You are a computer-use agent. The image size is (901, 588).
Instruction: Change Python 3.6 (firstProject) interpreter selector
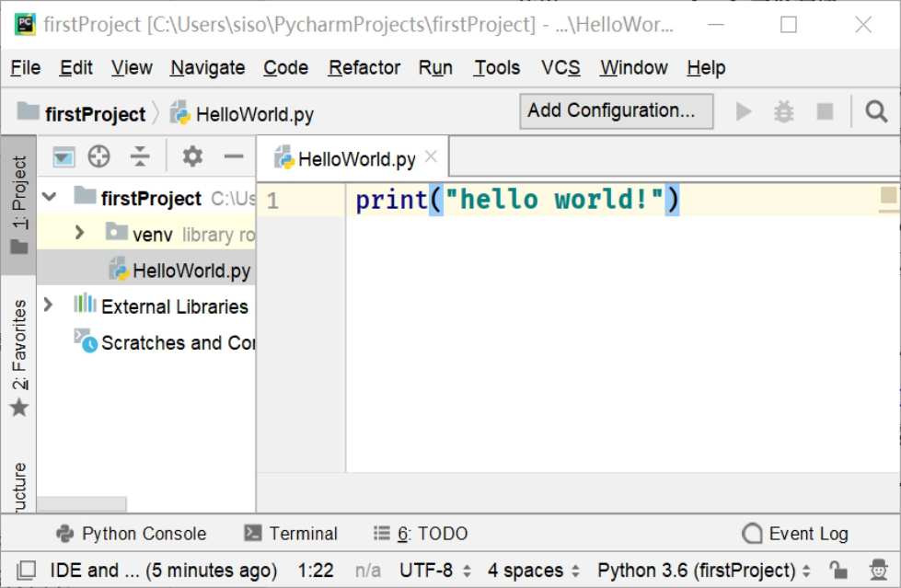pyautogui.click(x=704, y=571)
